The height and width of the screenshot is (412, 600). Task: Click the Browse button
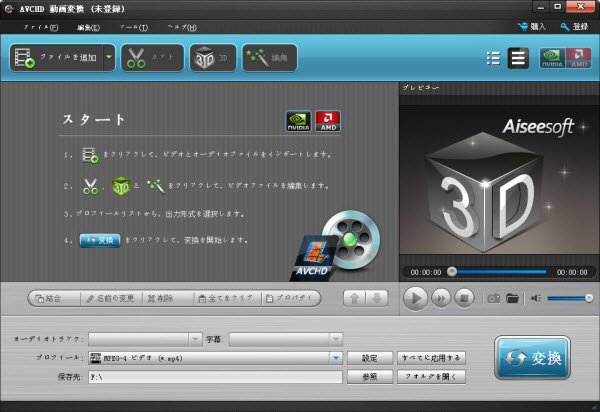click(370, 377)
